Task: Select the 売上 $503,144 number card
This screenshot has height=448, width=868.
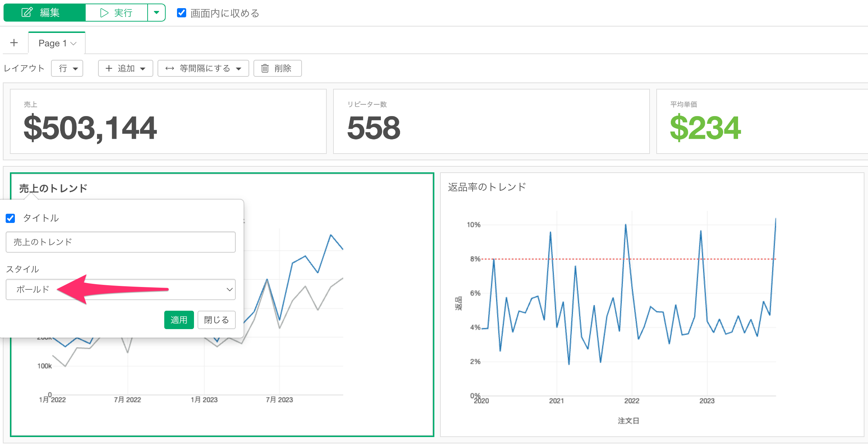Action: pyautogui.click(x=168, y=121)
